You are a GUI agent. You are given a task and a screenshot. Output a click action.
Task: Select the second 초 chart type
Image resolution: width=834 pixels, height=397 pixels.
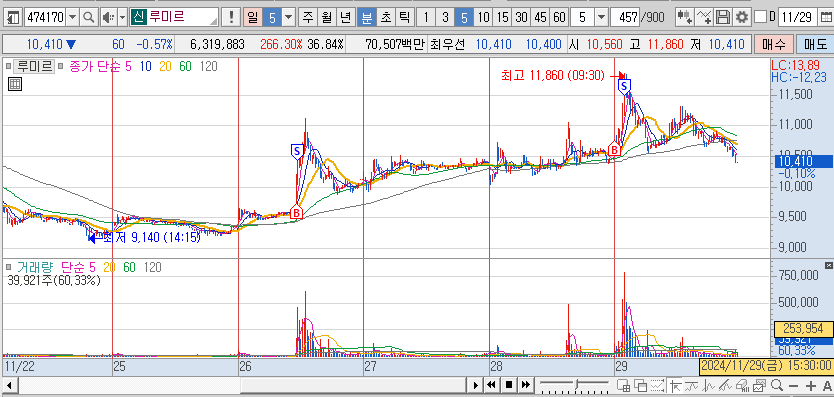coord(386,18)
